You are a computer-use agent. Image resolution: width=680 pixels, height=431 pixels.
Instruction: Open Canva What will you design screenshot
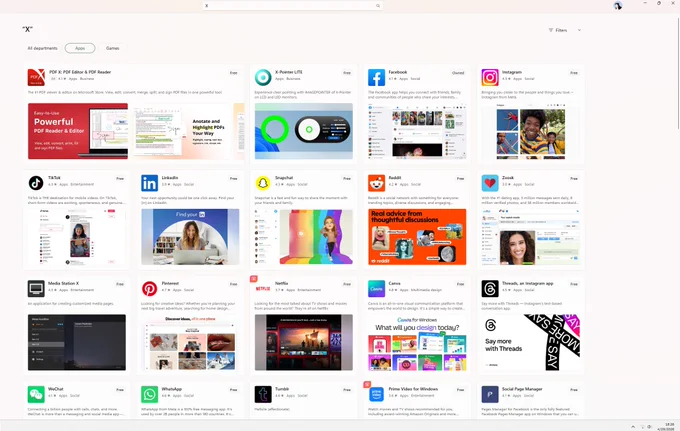pyautogui.click(x=417, y=342)
